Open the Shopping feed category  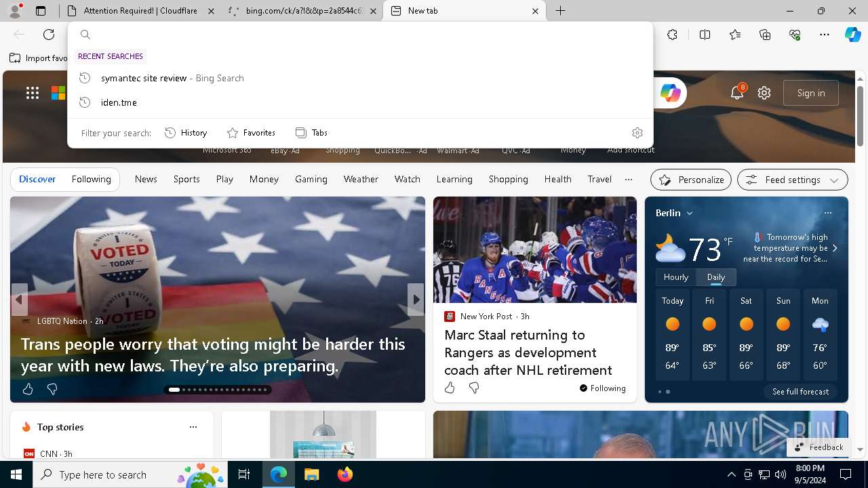(x=508, y=179)
